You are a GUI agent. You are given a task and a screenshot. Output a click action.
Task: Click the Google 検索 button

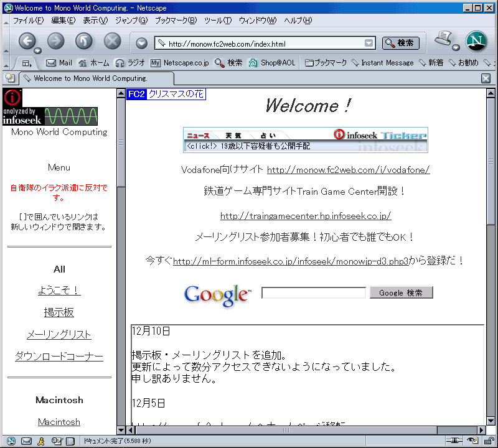click(x=401, y=292)
